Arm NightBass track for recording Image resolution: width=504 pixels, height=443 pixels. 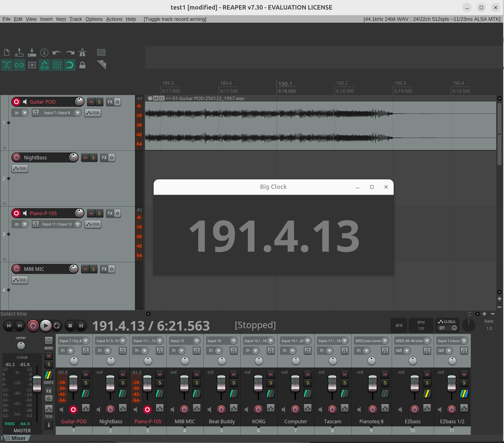coord(16,157)
